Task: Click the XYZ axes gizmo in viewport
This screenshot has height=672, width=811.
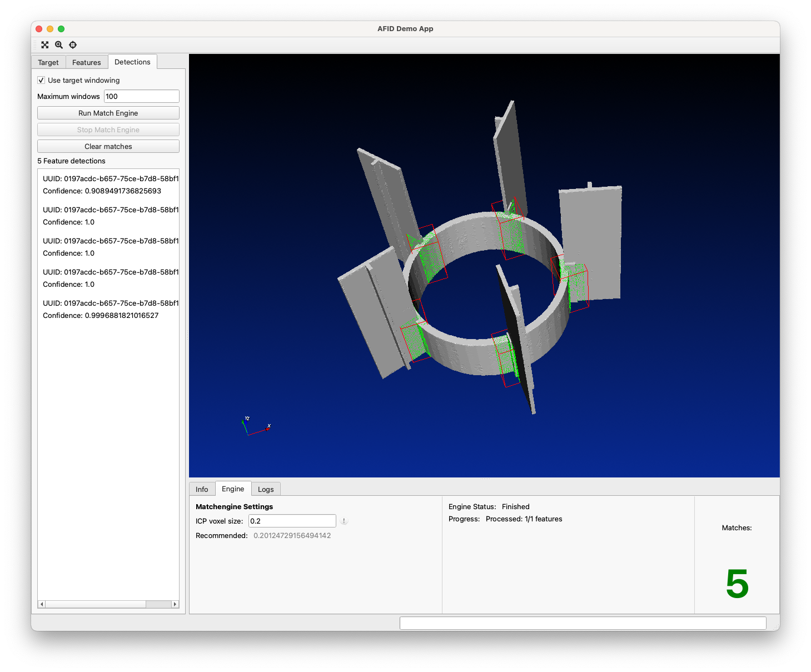Action: (256, 426)
